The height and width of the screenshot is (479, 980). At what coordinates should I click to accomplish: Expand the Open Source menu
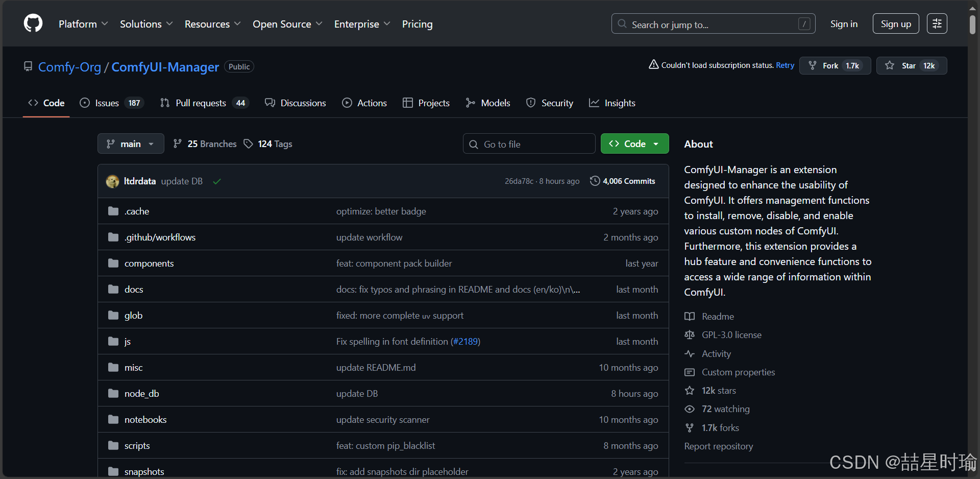tap(287, 24)
